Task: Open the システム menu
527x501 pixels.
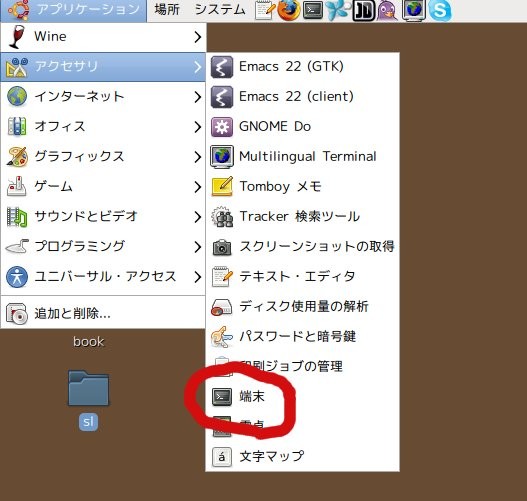Action: [x=220, y=9]
